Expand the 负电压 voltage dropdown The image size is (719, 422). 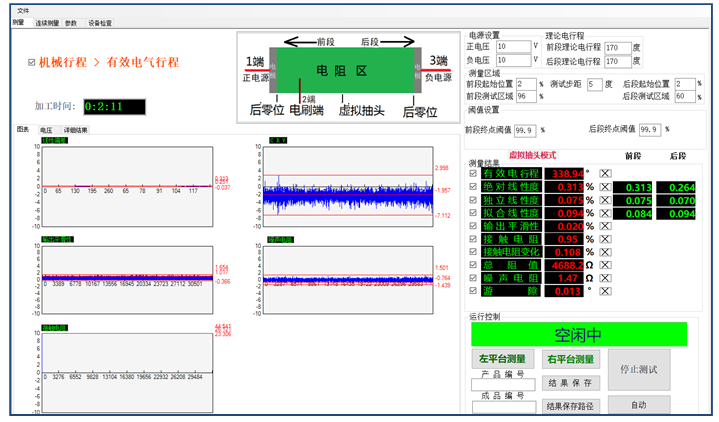pyautogui.click(x=533, y=59)
